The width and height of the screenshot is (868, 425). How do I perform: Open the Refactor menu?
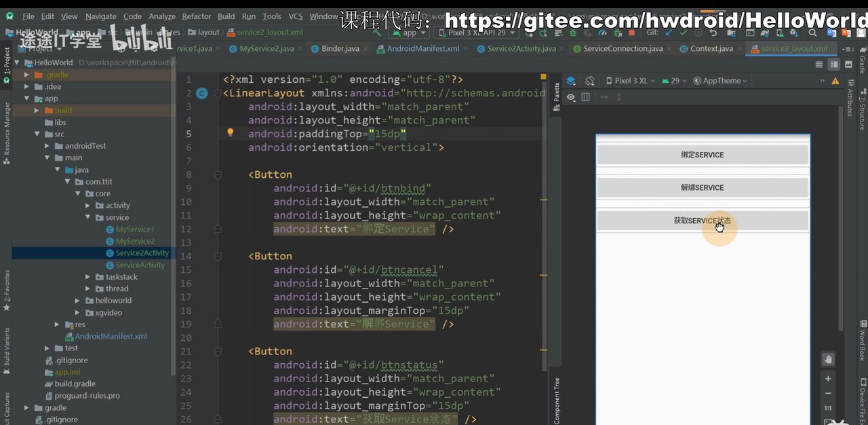[x=197, y=16]
